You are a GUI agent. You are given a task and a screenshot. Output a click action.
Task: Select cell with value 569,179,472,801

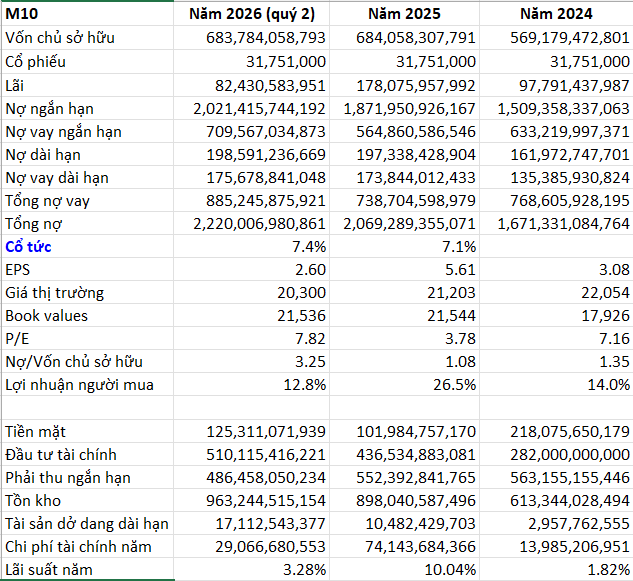[556, 38]
